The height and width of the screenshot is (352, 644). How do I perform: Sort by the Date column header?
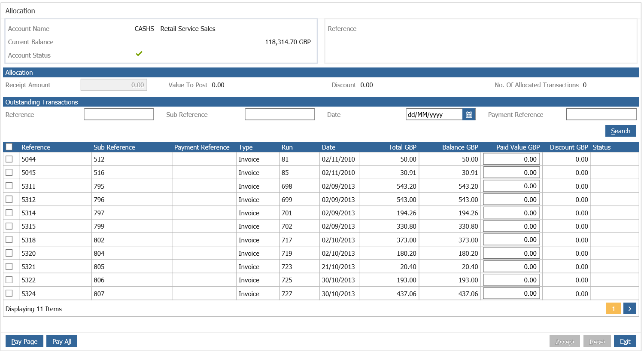(x=328, y=147)
